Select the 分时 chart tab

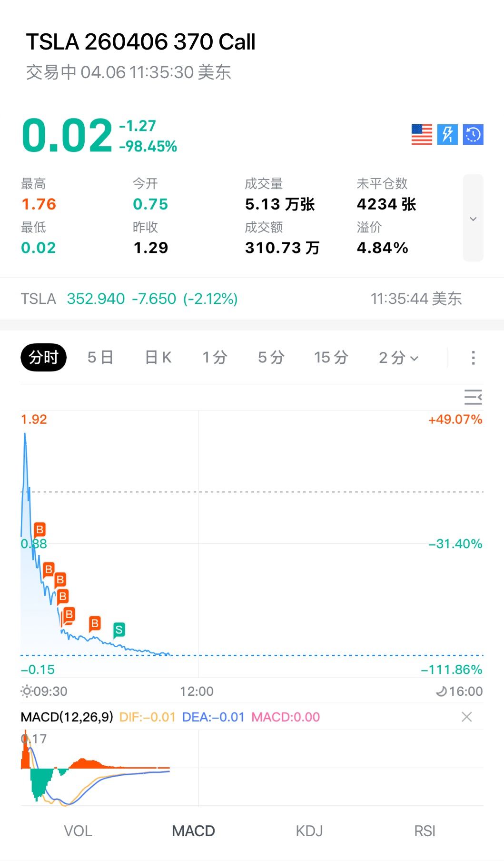pos(43,357)
